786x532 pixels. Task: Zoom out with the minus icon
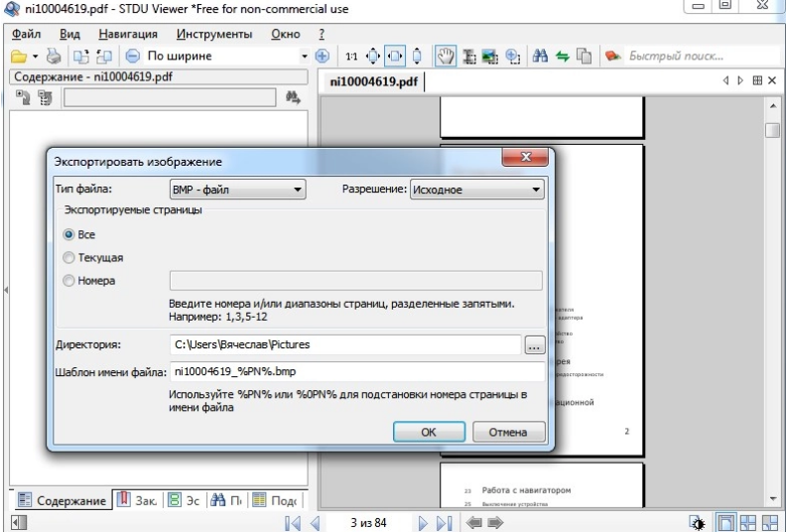(132, 56)
